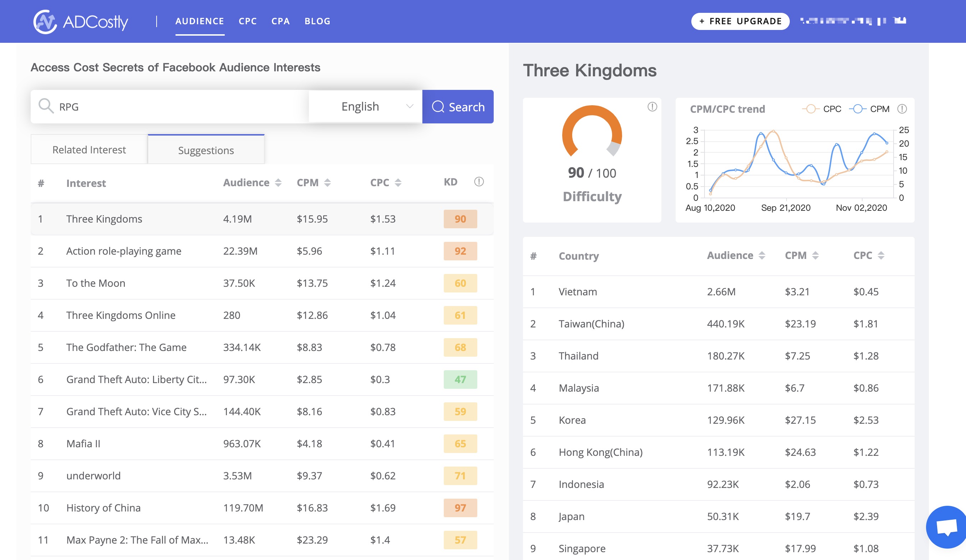This screenshot has height=560, width=966.
Task: Click KD badge 92
Action: (x=460, y=251)
